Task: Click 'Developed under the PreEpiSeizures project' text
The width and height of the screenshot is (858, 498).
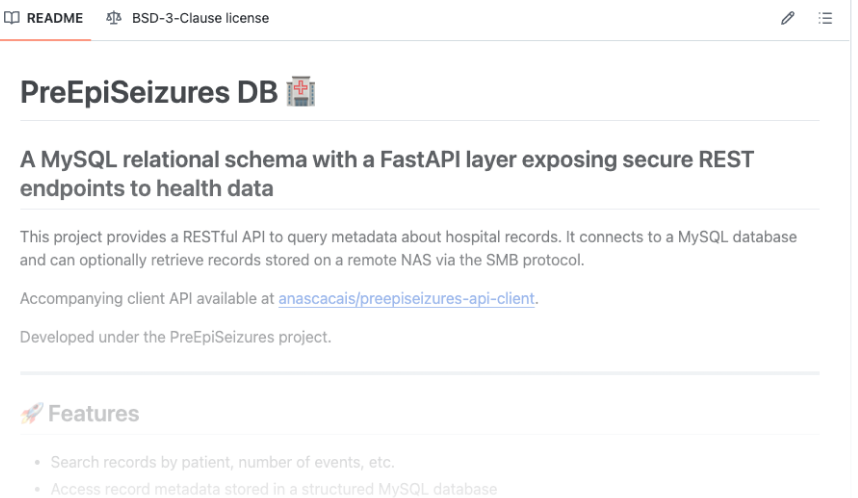Action: coord(176,337)
